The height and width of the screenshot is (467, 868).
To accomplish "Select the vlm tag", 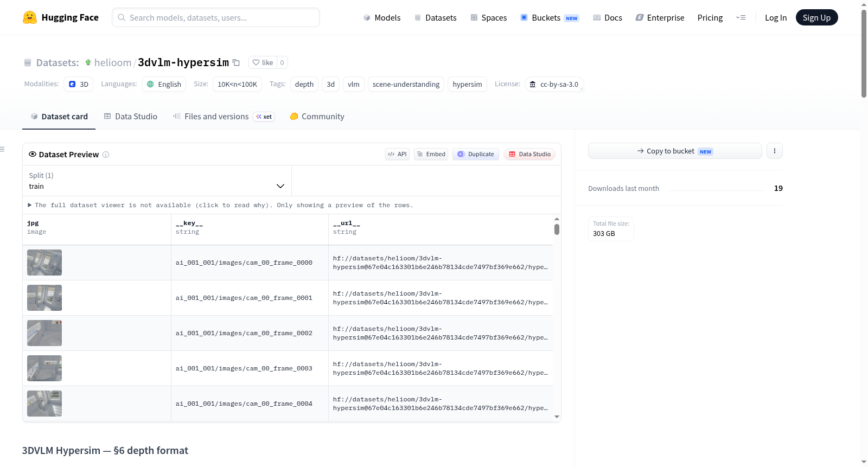I will pos(354,84).
